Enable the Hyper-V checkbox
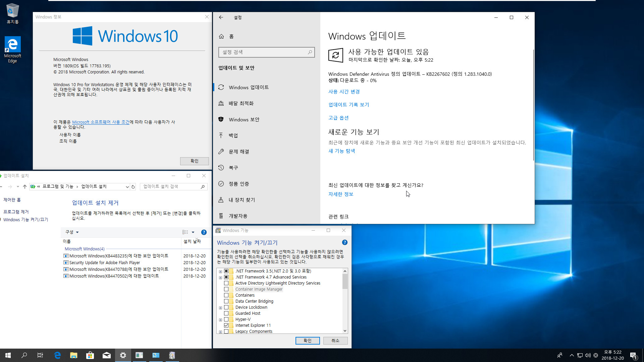 pos(226,319)
